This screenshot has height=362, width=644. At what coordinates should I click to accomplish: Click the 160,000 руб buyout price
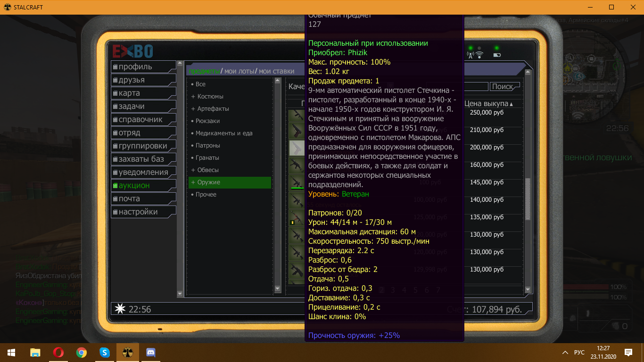click(x=487, y=165)
